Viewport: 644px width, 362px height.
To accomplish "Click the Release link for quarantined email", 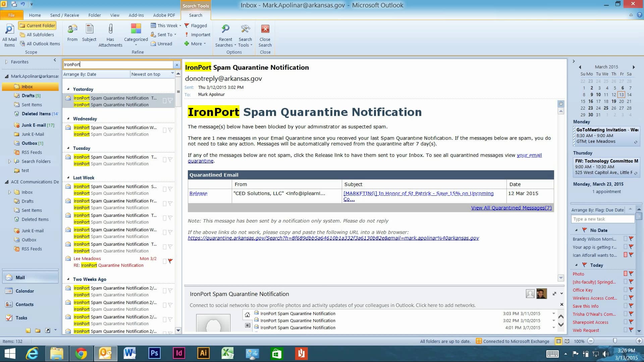I will pos(198,193).
